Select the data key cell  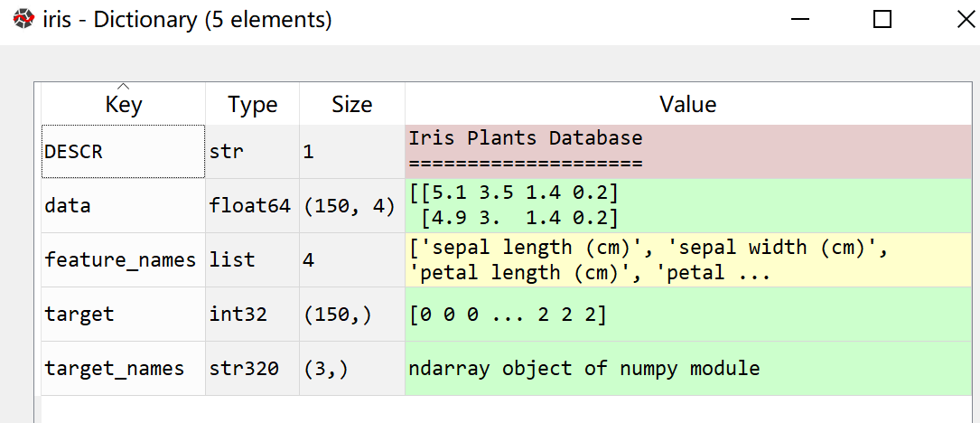tap(123, 206)
